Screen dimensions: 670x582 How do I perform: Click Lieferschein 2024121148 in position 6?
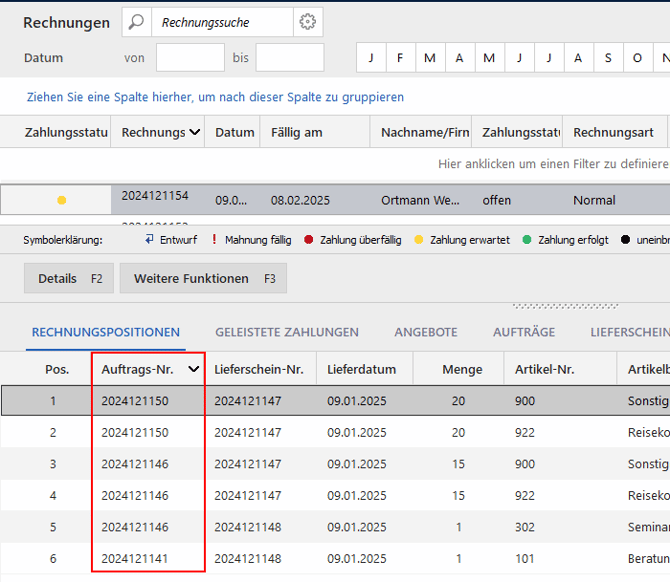[x=247, y=558]
